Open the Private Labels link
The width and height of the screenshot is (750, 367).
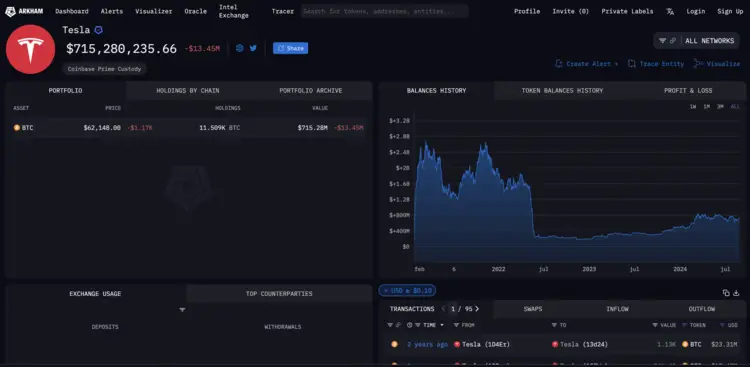tap(627, 11)
